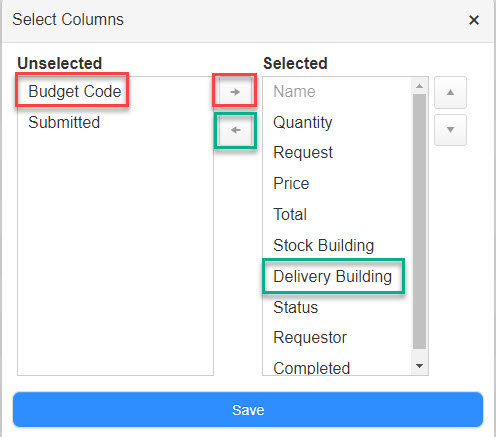Select Stock Building column entry
This screenshot has width=496, height=437.
tap(324, 245)
